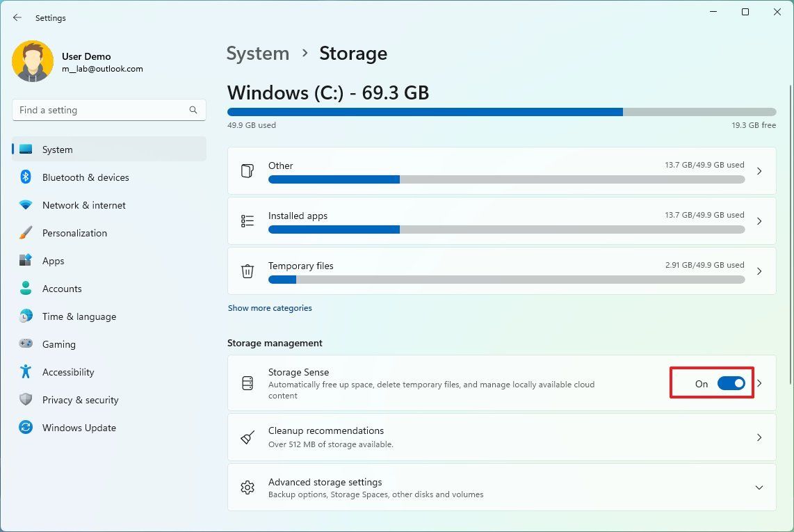The image size is (794, 532).
Task: Open the Temporary files trash icon
Action: pos(248,271)
